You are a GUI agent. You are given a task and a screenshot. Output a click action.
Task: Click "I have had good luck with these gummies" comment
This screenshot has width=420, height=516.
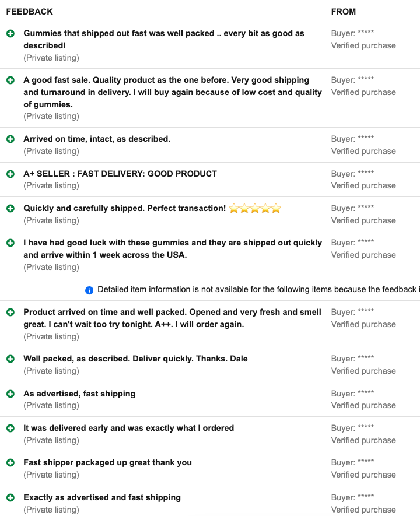click(172, 248)
